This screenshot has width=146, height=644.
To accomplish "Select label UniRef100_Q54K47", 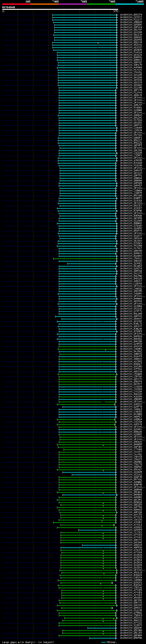I will point(131,319).
